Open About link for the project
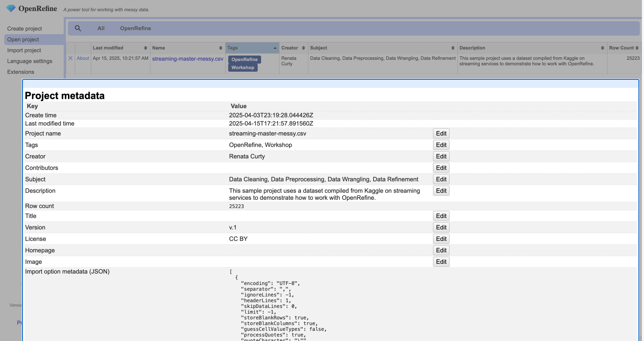The width and height of the screenshot is (644, 341). pos(83,58)
